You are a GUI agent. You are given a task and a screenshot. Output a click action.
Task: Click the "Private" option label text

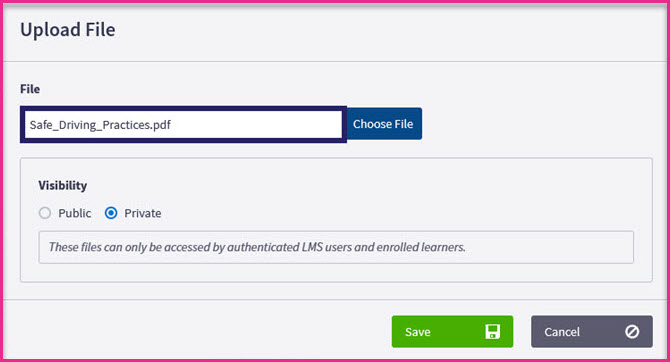pyautogui.click(x=143, y=213)
